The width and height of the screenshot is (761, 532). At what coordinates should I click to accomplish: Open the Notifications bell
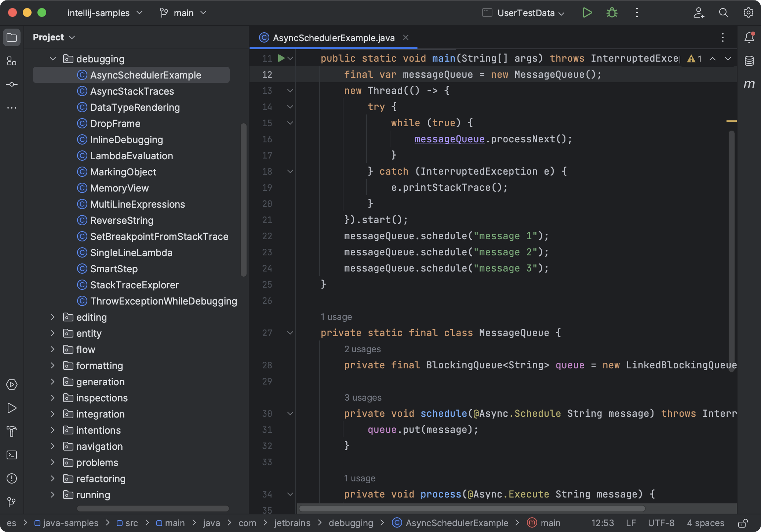tap(749, 37)
